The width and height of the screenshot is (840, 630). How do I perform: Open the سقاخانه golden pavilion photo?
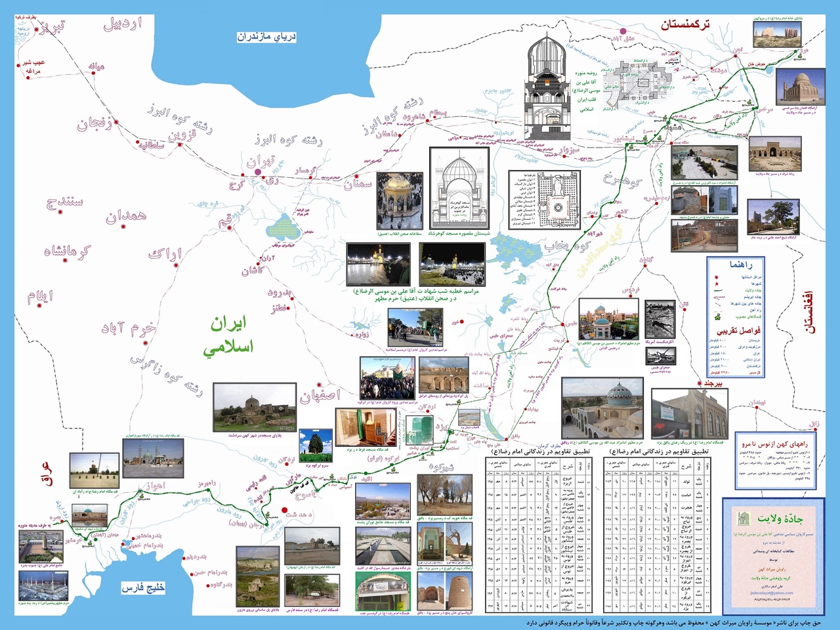(400, 199)
